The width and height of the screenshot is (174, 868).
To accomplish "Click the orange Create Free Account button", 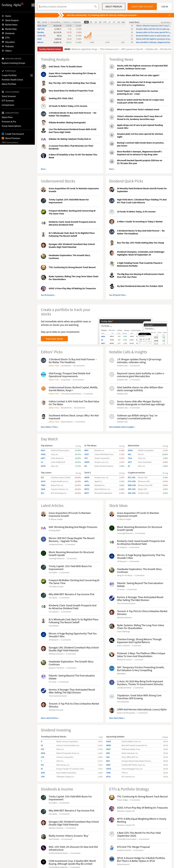I will [x=142, y=6].
